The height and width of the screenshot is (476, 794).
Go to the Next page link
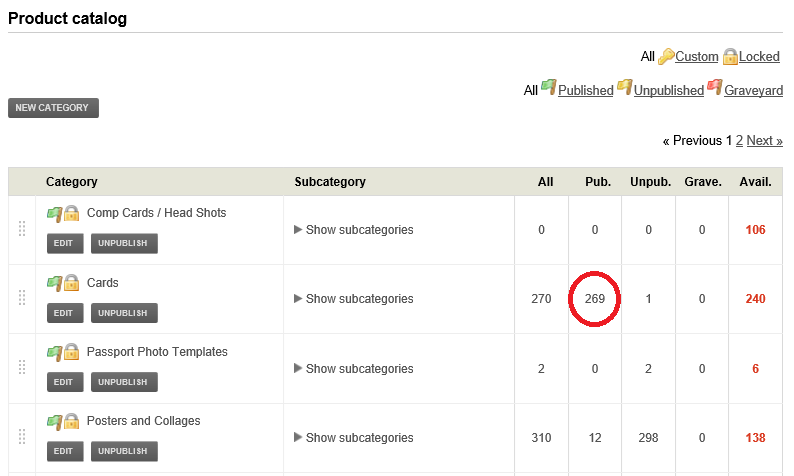coord(765,140)
